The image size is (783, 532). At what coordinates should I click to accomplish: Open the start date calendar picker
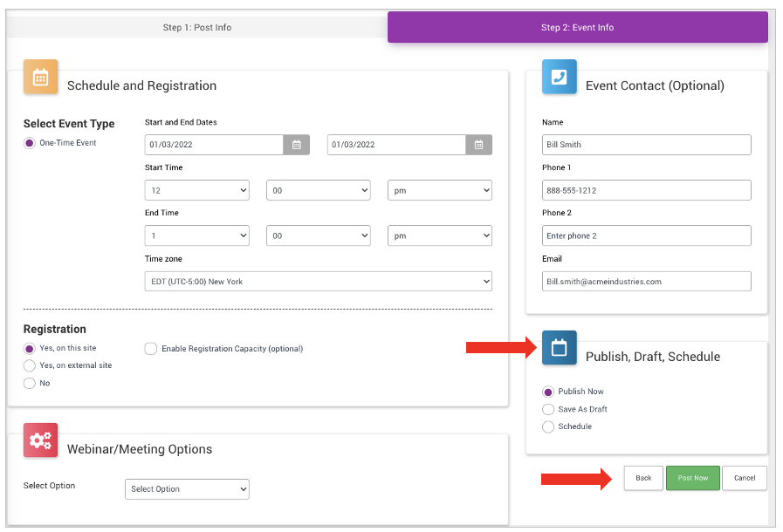pyautogui.click(x=296, y=145)
